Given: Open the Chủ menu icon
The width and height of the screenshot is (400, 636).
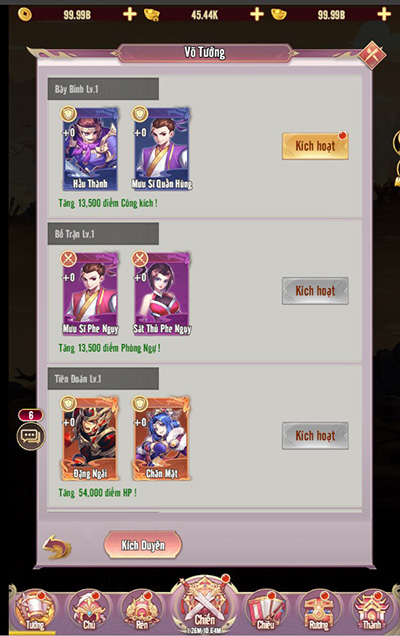Looking at the screenshot, I should click(88, 612).
